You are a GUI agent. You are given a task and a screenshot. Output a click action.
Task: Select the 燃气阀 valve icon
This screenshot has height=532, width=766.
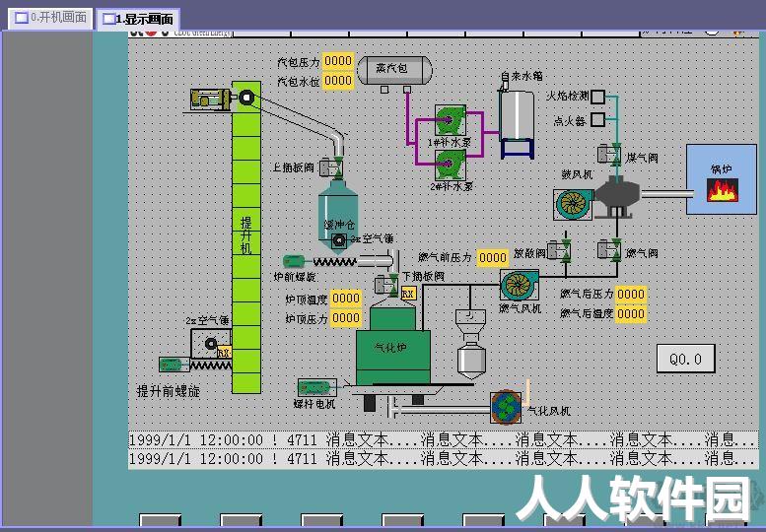609,251
